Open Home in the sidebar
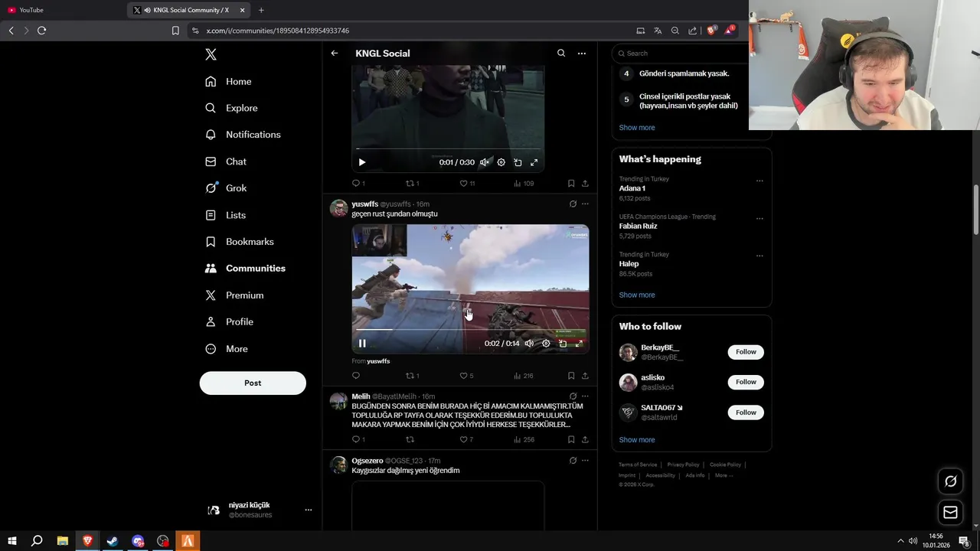The height and width of the screenshot is (551, 980). point(228,81)
